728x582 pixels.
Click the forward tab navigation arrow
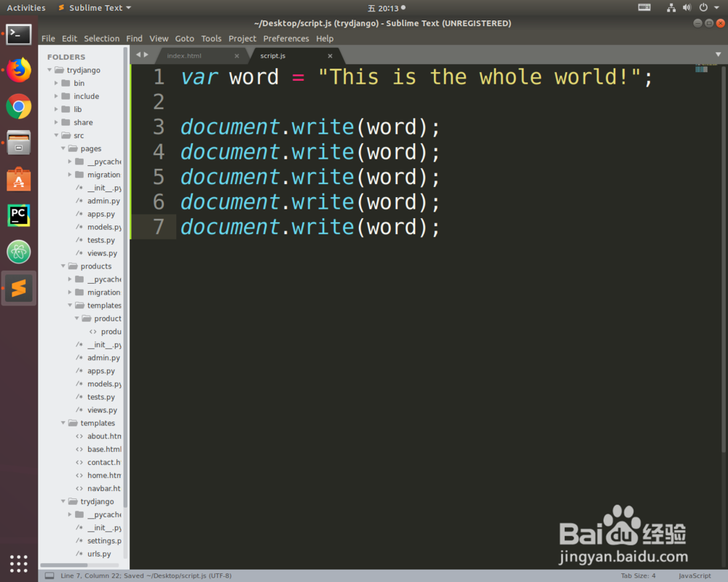coord(146,55)
